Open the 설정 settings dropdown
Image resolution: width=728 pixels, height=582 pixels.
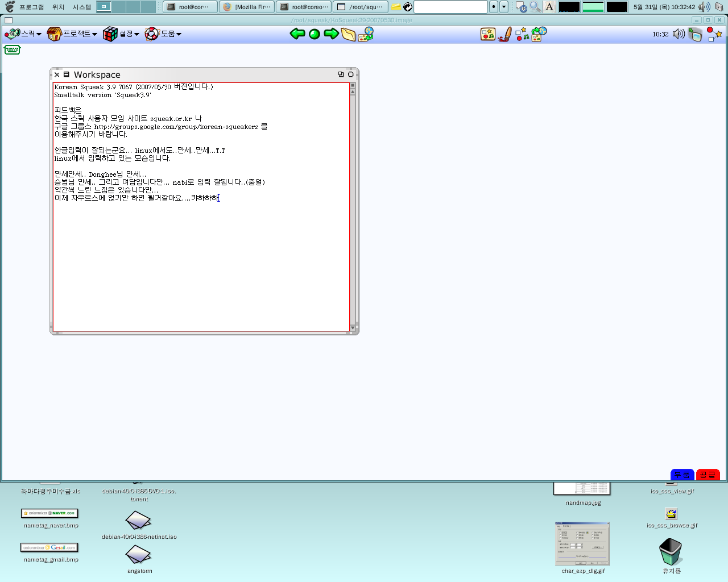pos(121,34)
